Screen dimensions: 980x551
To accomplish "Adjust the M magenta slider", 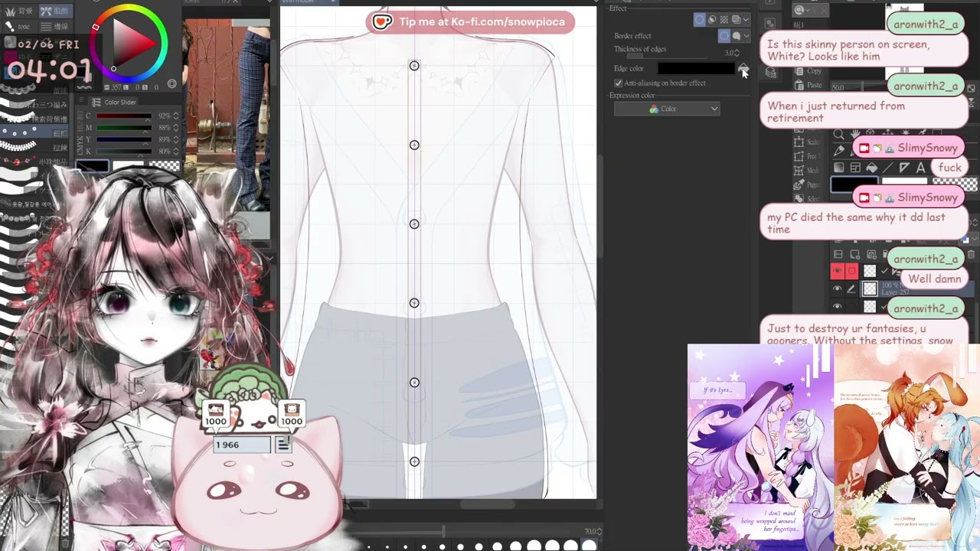I will coord(124,128).
